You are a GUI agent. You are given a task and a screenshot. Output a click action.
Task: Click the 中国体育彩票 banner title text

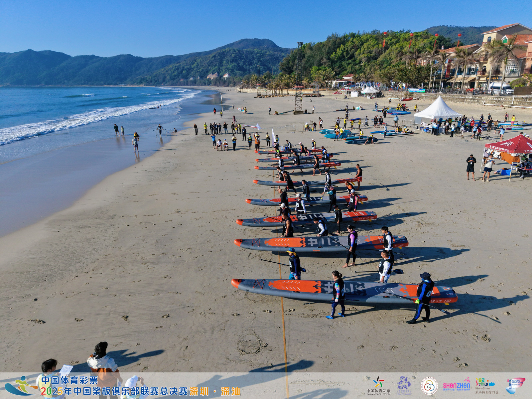pos(69,380)
